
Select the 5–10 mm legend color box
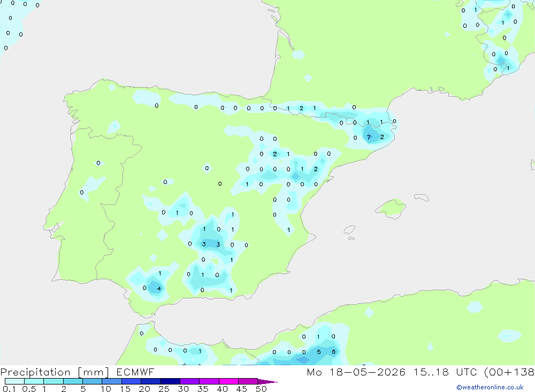pos(92,381)
